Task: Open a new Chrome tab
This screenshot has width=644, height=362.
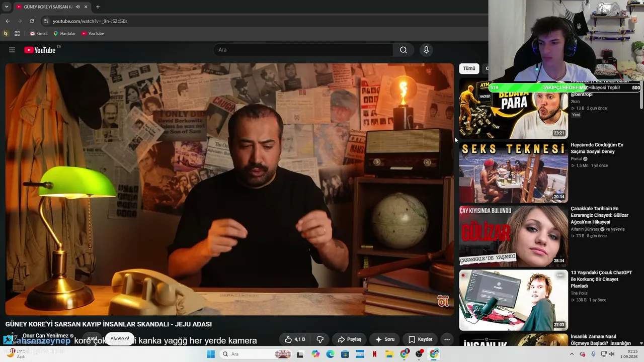Action: [x=98, y=7]
